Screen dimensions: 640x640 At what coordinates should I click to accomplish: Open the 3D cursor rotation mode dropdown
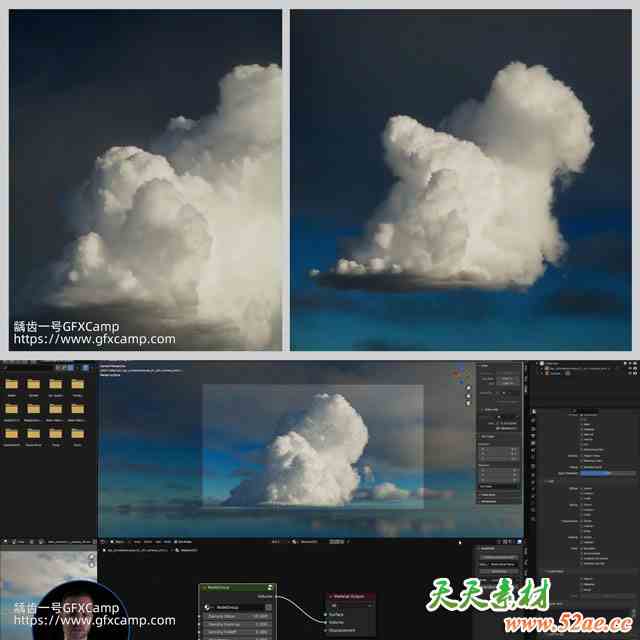500,487
